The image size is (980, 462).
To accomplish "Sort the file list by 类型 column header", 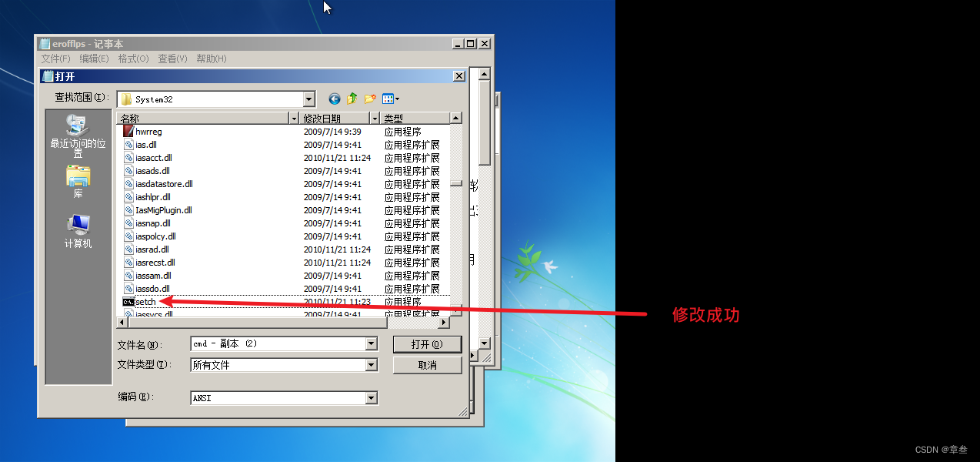I will click(x=415, y=119).
